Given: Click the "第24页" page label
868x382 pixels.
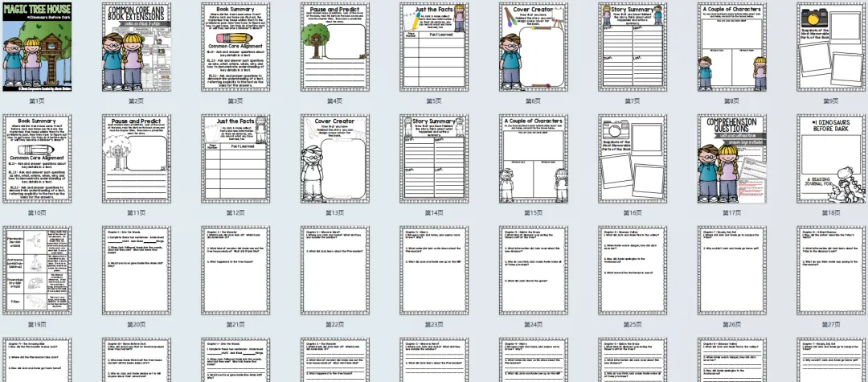Looking at the screenshot, I should click(x=533, y=324).
